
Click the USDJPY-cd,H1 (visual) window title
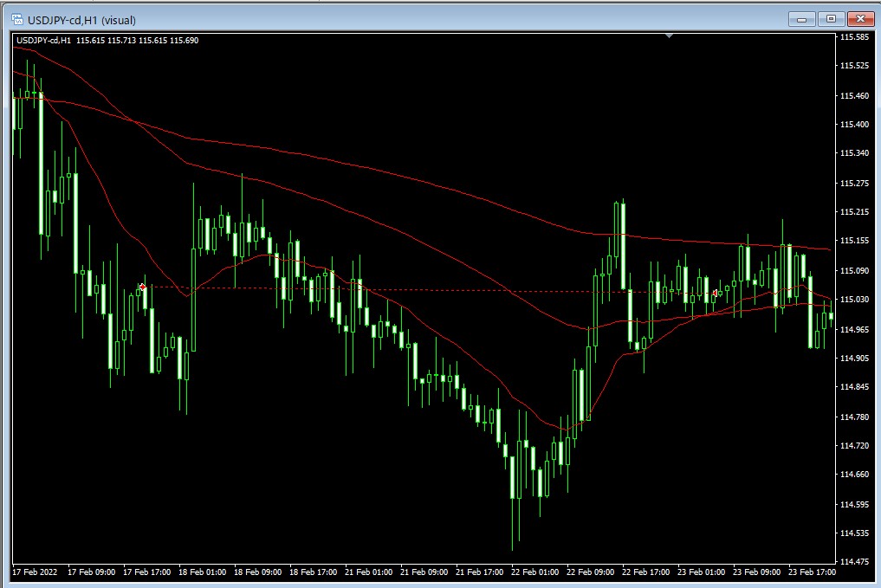(81, 19)
